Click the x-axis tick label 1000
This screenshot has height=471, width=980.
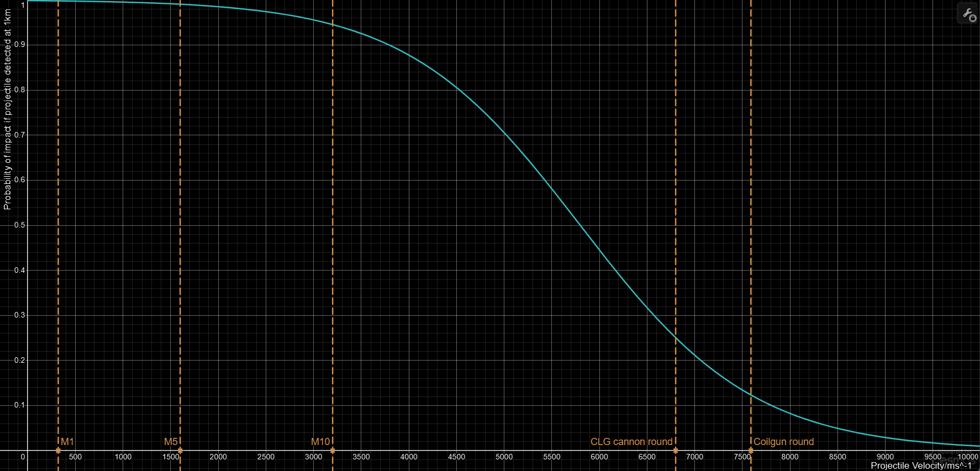[x=123, y=457]
